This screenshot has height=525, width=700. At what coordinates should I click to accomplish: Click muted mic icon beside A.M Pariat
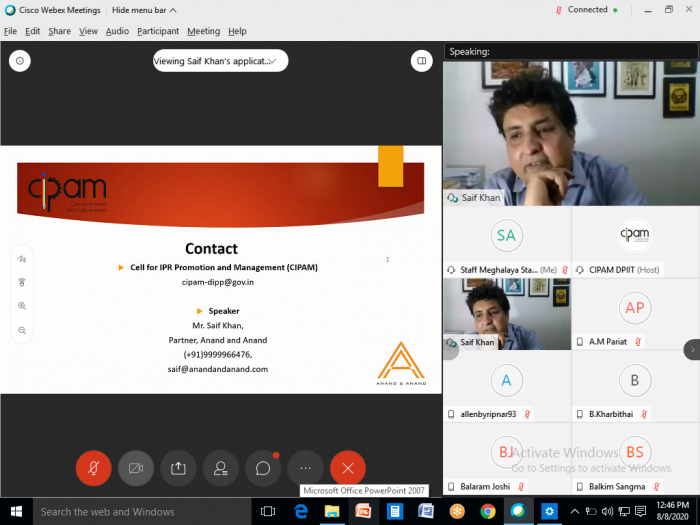638,342
